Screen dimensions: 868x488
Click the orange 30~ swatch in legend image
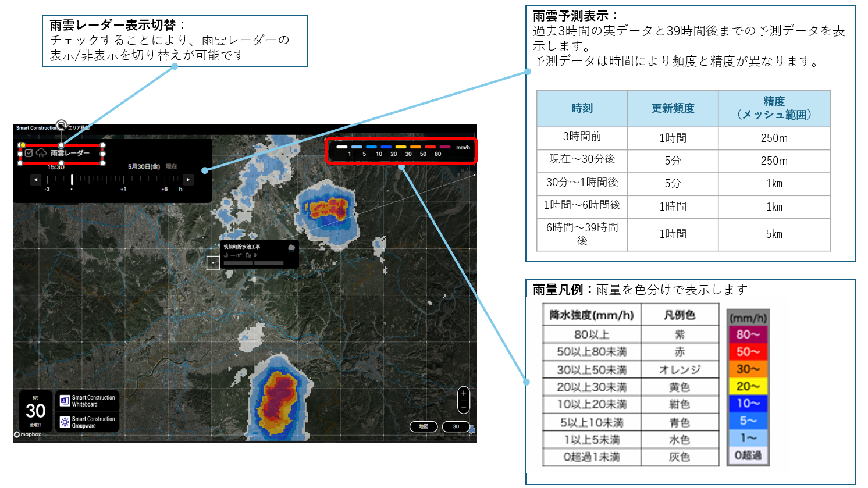[x=748, y=369]
